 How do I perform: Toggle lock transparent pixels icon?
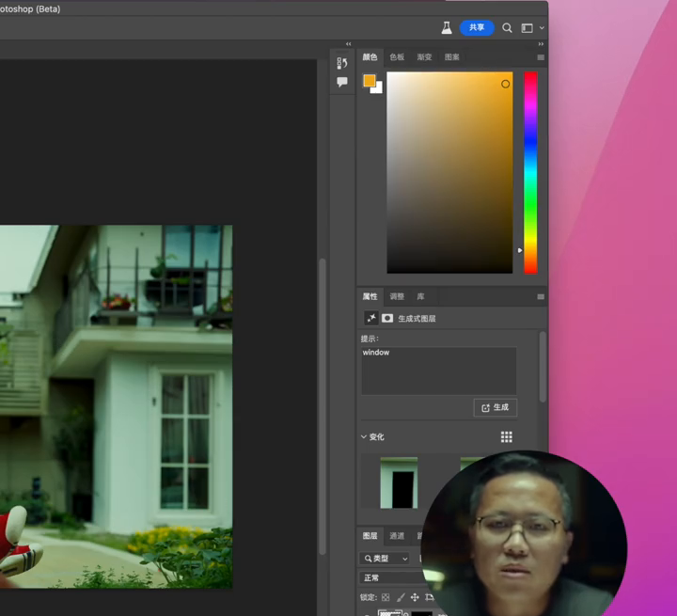click(x=386, y=597)
